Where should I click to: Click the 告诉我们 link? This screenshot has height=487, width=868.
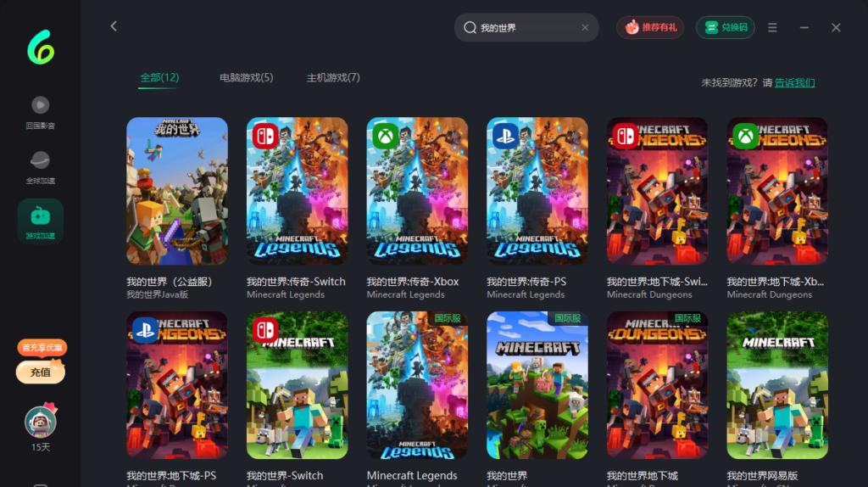click(x=794, y=82)
